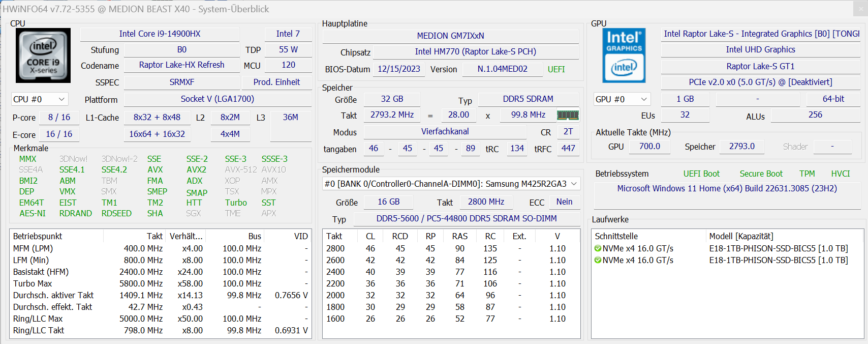
Task: Click the PCIe v2.0 x0 Deaktiviert field
Action: 761,82
